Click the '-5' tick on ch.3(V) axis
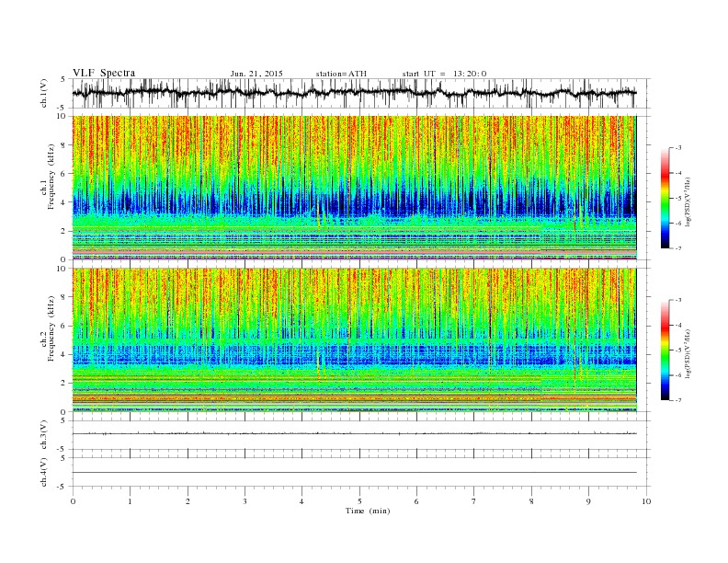This screenshot has width=728, height=563. tap(63, 450)
